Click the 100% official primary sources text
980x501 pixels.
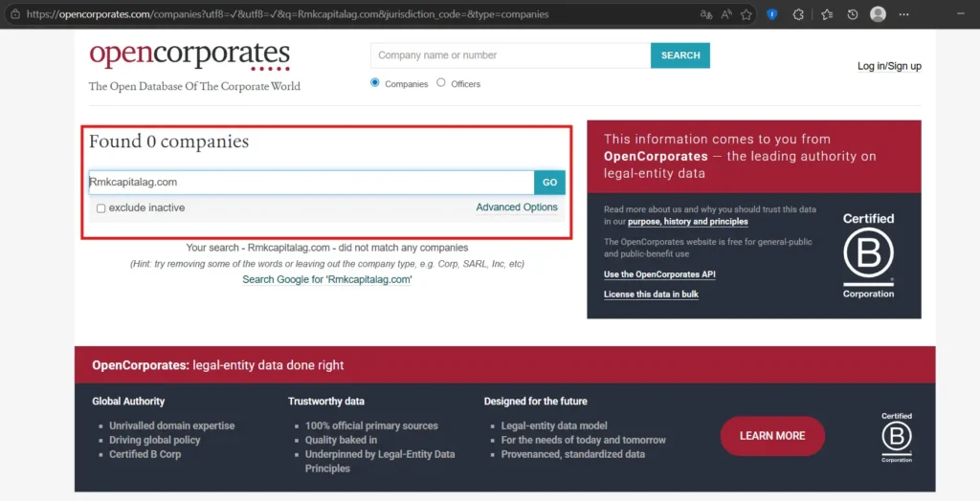[x=371, y=425]
